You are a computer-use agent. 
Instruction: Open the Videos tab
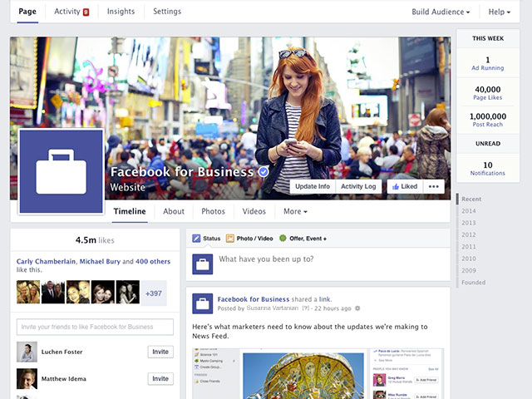pyautogui.click(x=254, y=211)
